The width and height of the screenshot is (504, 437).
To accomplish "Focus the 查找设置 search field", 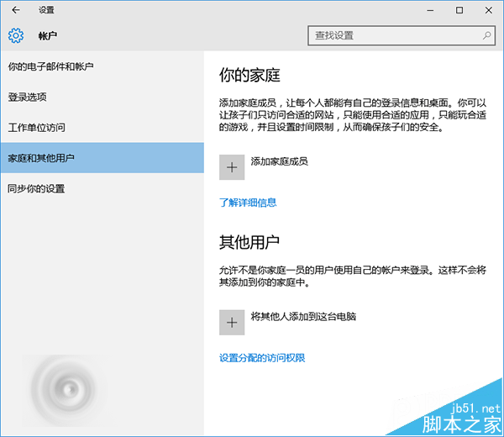I will tap(402, 35).
